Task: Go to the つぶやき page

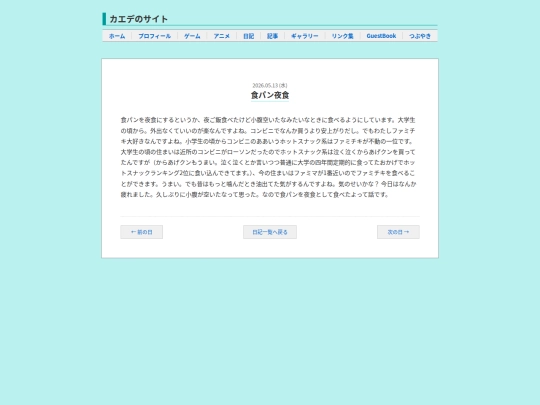Action: (420, 36)
